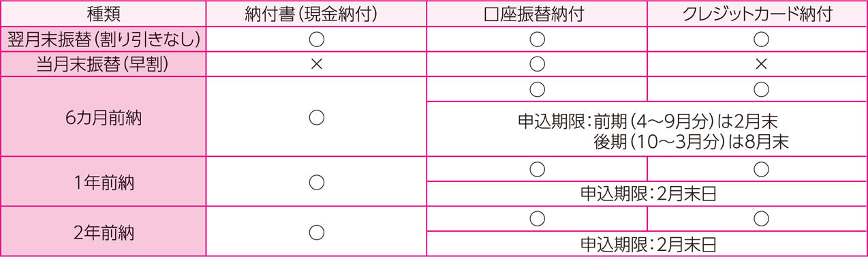Click the ○ under 納付書 in 翌月末振替 row
The image size is (868, 257).
pyautogui.click(x=316, y=39)
